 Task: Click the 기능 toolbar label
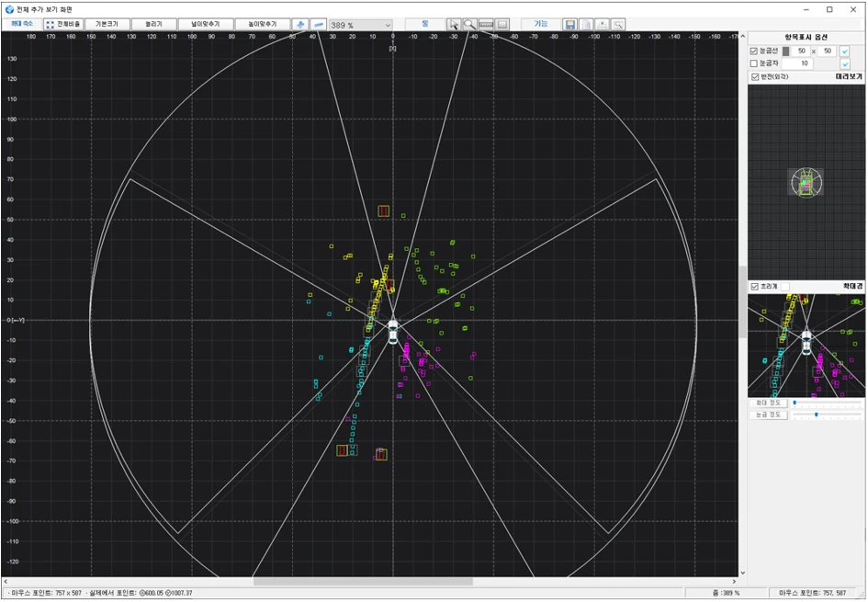tap(540, 24)
